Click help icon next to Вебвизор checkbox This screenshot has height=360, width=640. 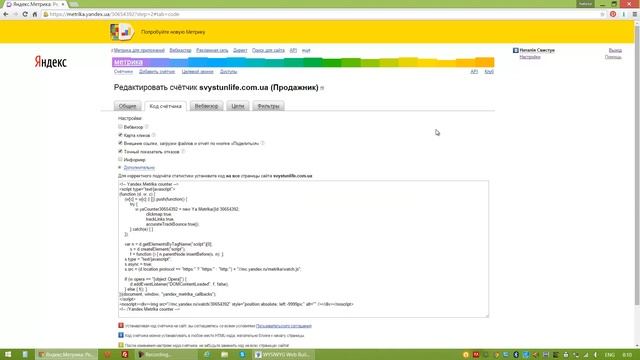point(147,127)
